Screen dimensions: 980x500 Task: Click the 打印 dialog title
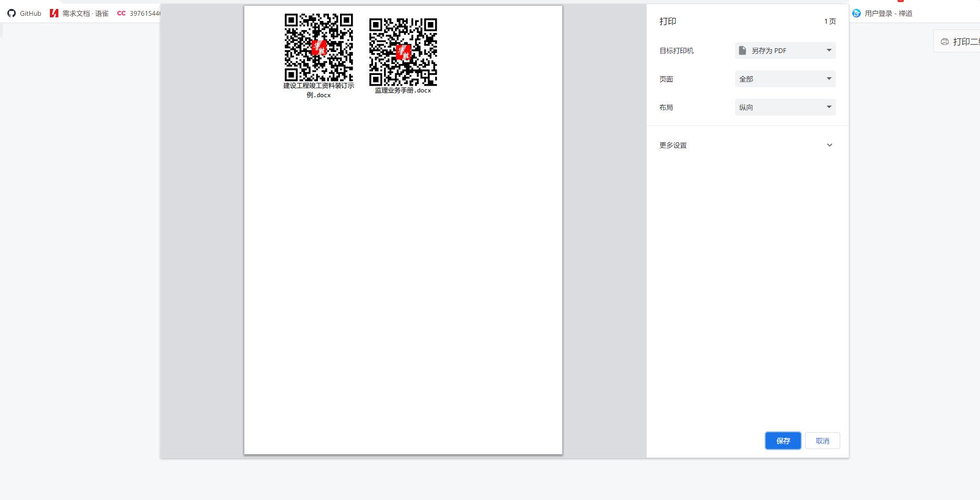tap(668, 21)
